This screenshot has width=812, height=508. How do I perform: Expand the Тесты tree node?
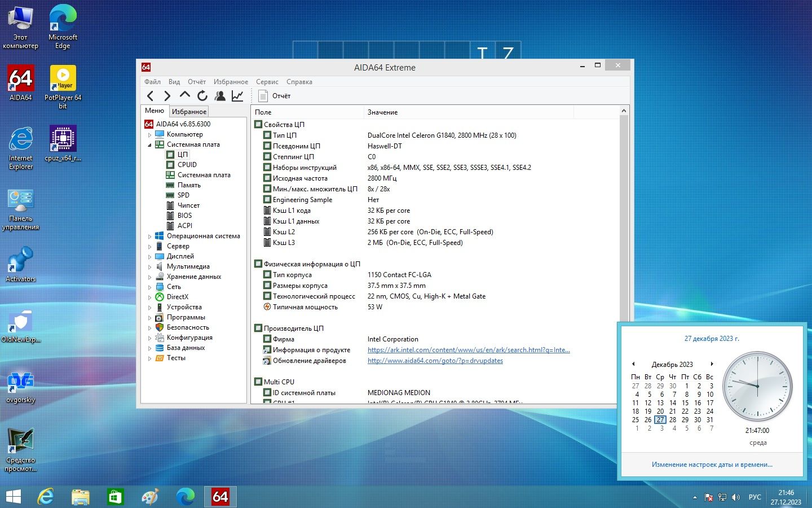coord(149,358)
